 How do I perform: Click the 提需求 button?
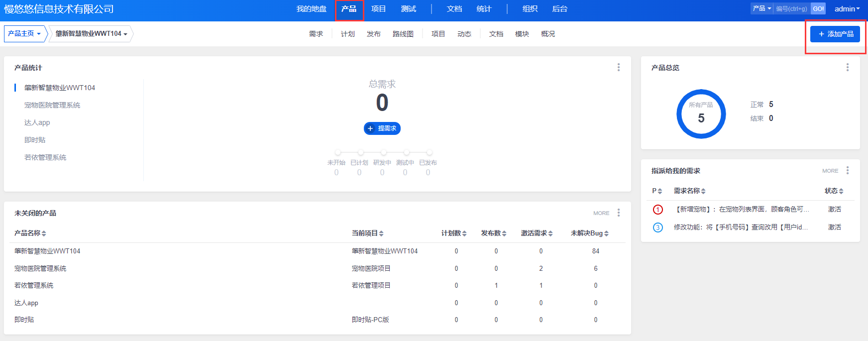[x=382, y=128]
